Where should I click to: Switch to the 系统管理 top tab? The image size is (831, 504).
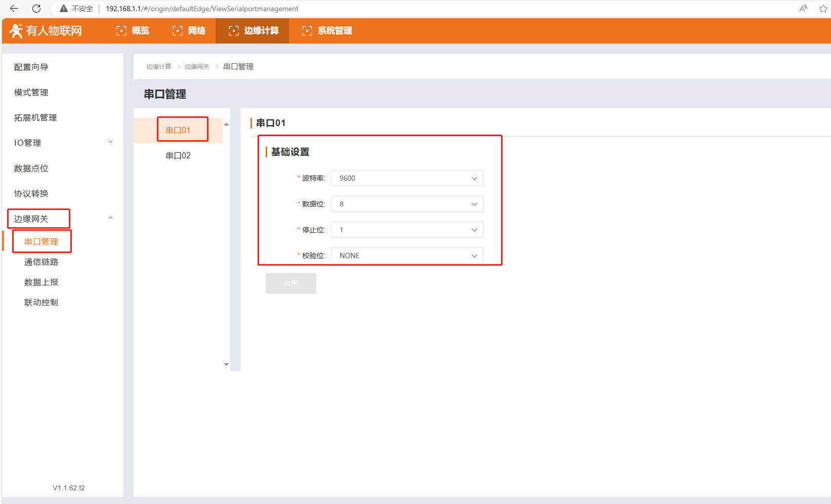(x=327, y=31)
